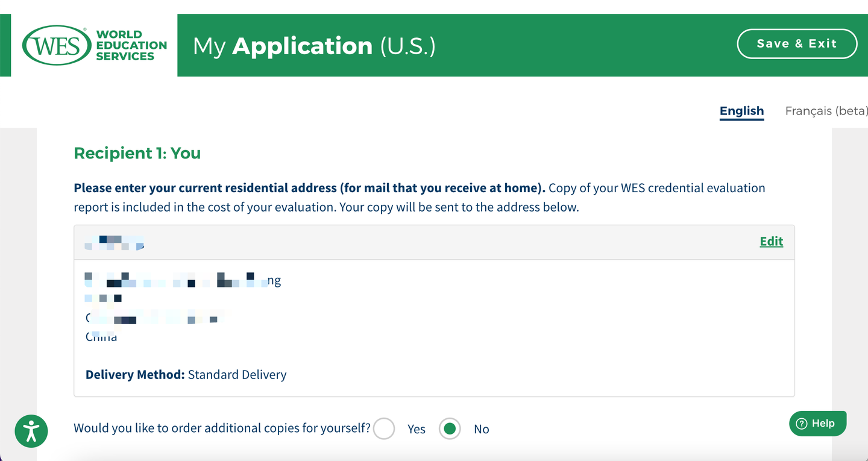Click the "No" option label

(x=481, y=429)
